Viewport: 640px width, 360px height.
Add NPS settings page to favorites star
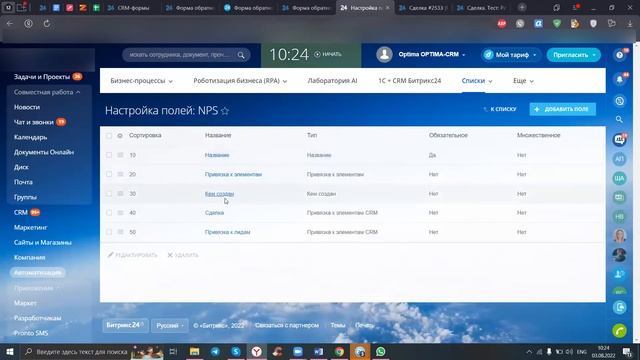pos(225,111)
